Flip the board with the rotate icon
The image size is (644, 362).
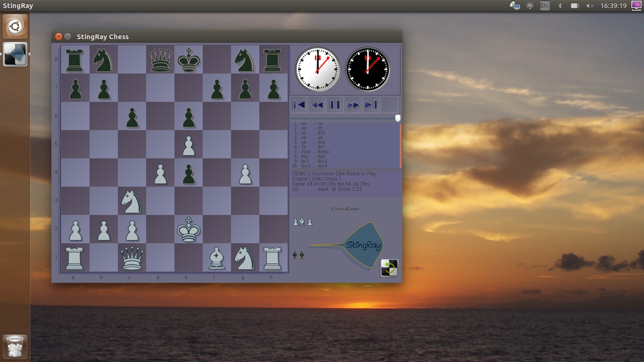coord(389,268)
